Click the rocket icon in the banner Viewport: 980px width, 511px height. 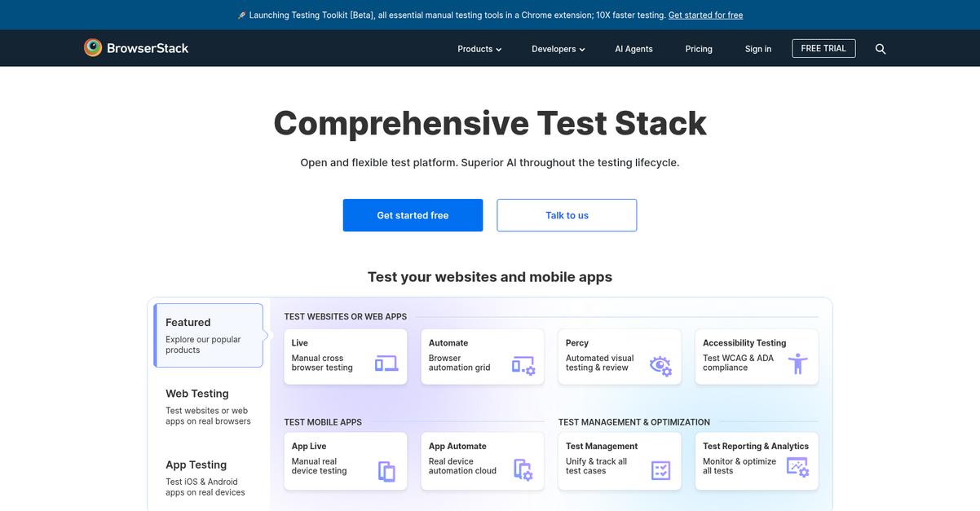coord(242,15)
